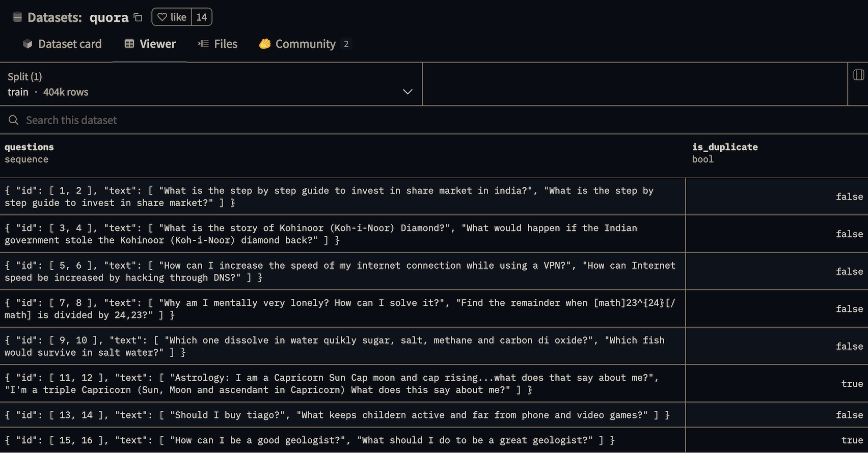Focus the Search this dataset field
868x453 pixels.
tap(434, 120)
